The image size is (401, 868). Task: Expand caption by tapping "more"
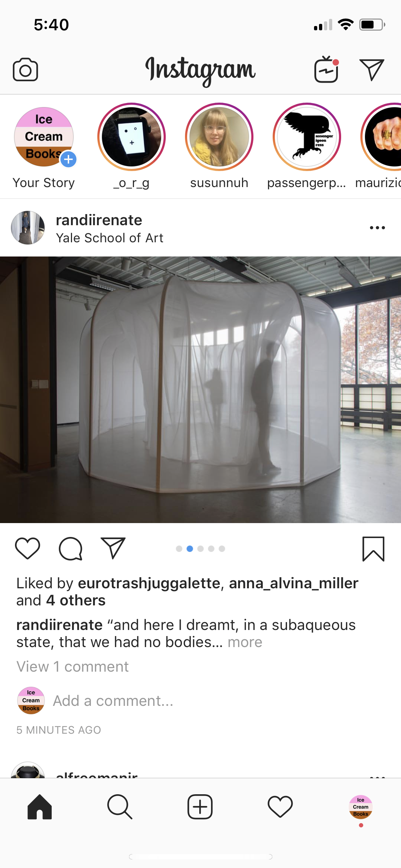tap(245, 642)
